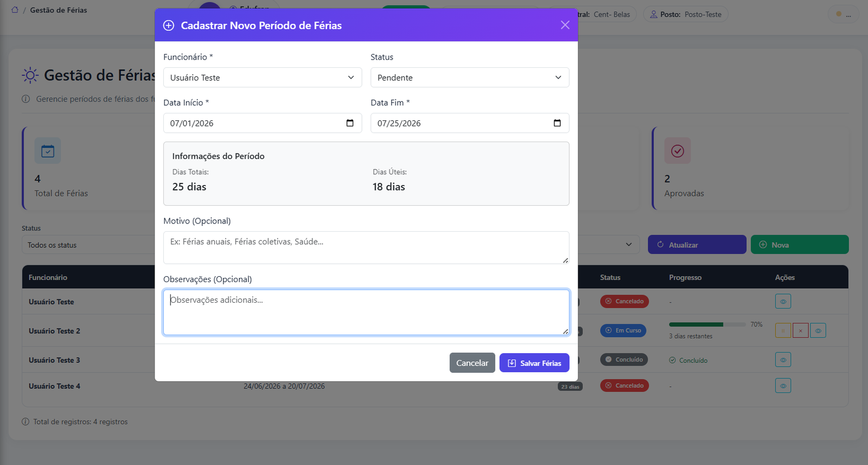Open the calendar picker for Data Fim
Screen dimensions: 868x465
point(557,123)
